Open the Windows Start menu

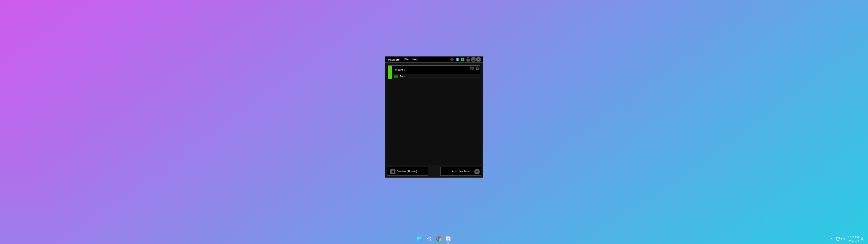(x=420, y=239)
